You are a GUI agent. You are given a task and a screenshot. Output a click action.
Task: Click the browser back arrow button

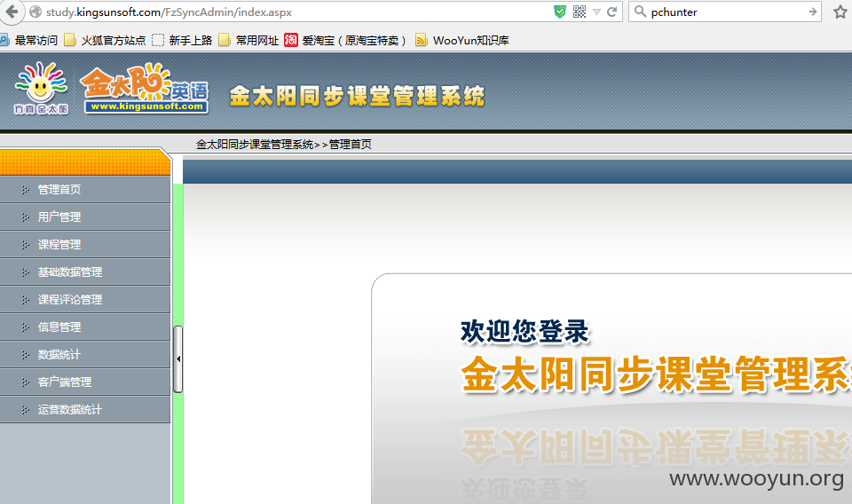pyautogui.click(x=11, y=12)
